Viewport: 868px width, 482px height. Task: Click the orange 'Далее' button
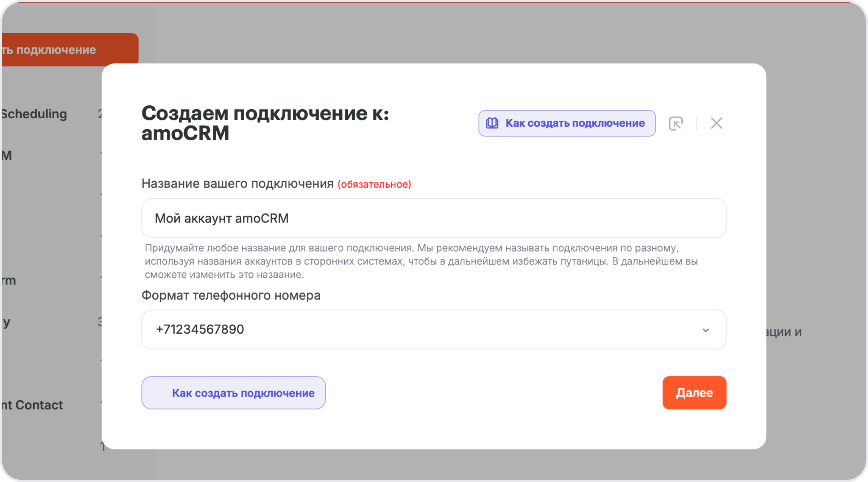click(694, 393)
